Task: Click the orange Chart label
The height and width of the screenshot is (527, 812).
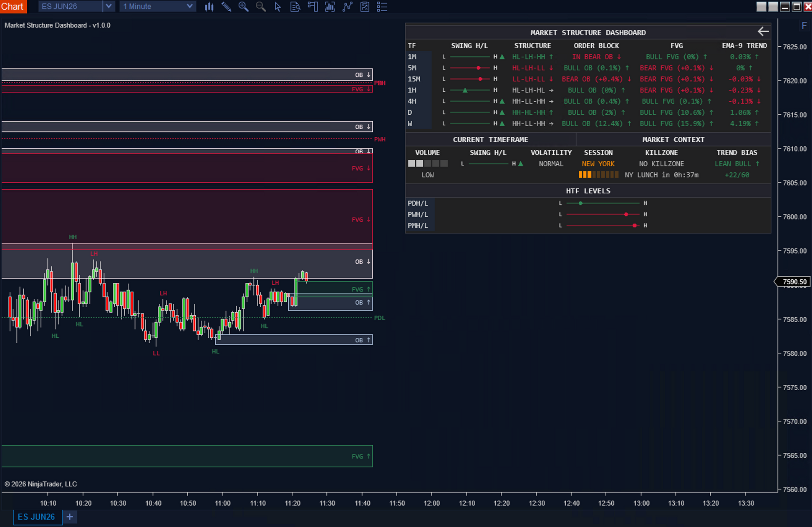Action: coord(13,6)
